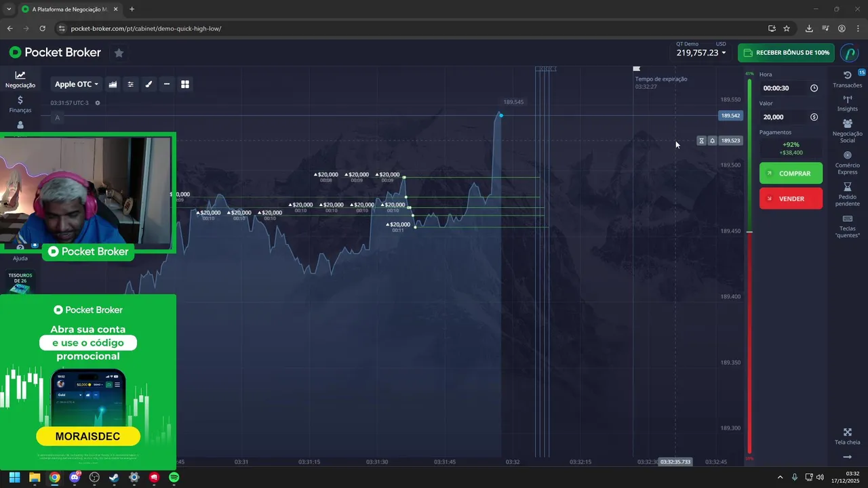Click the horizontal line tool button
Screen dimensions: 868x488
[x=167, y=84]
